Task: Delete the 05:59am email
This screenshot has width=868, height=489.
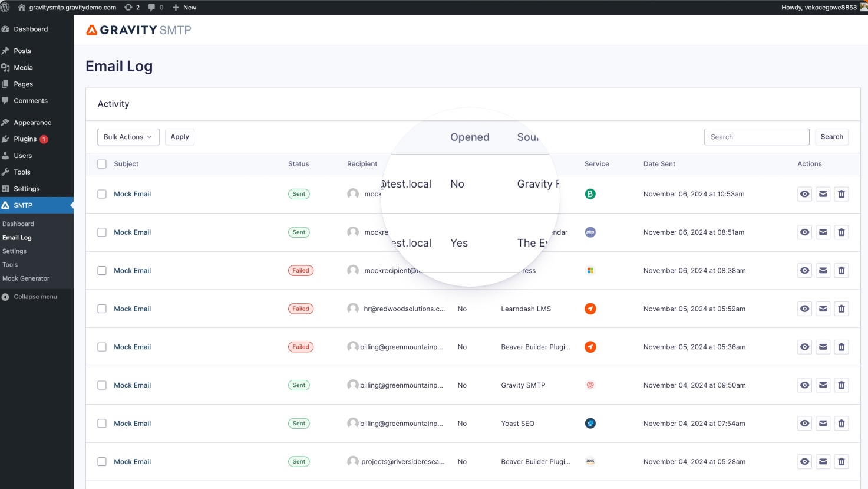Action: click(x=841, y=309)
